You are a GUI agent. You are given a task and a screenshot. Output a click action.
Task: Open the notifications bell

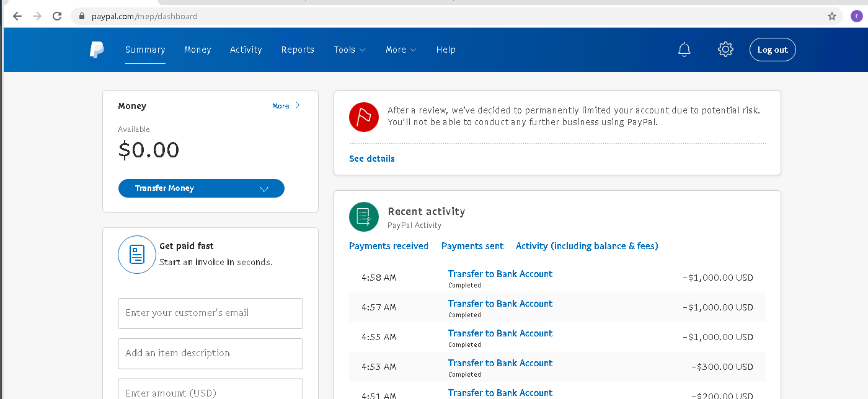pyautogui.click(x=684, y=50)
